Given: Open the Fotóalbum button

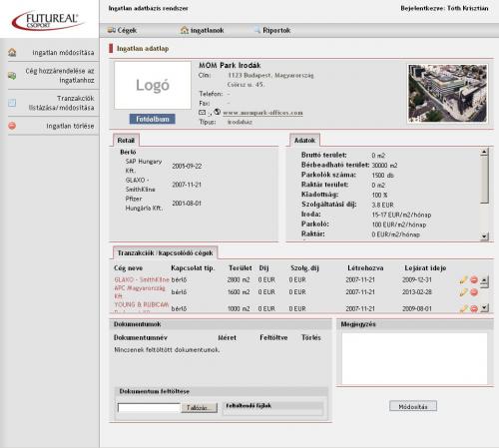Looking at the screenshot, I should pos(153,119).
